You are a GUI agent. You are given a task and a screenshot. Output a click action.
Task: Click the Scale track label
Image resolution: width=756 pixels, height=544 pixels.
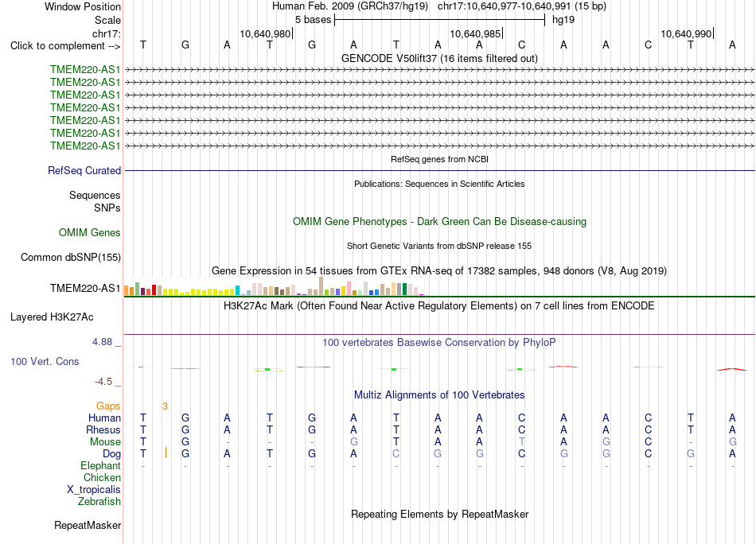107,20
